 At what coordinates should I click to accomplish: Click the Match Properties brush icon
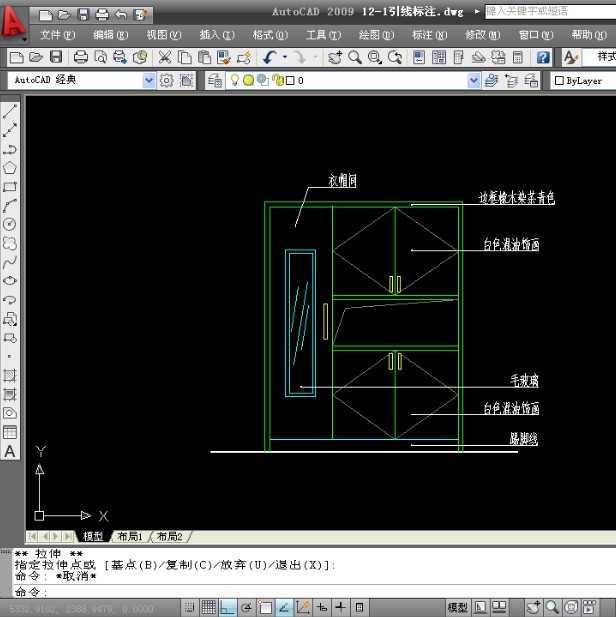click(x=244, y=57)
